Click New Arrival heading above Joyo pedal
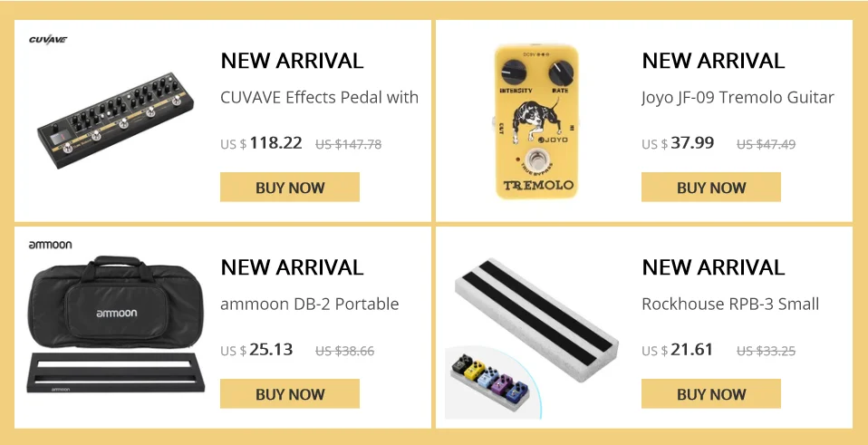 (x=713, y=61)
